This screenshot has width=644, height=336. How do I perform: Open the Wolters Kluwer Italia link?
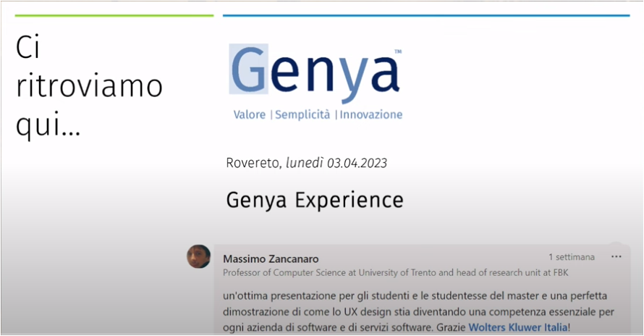point(518,328)
